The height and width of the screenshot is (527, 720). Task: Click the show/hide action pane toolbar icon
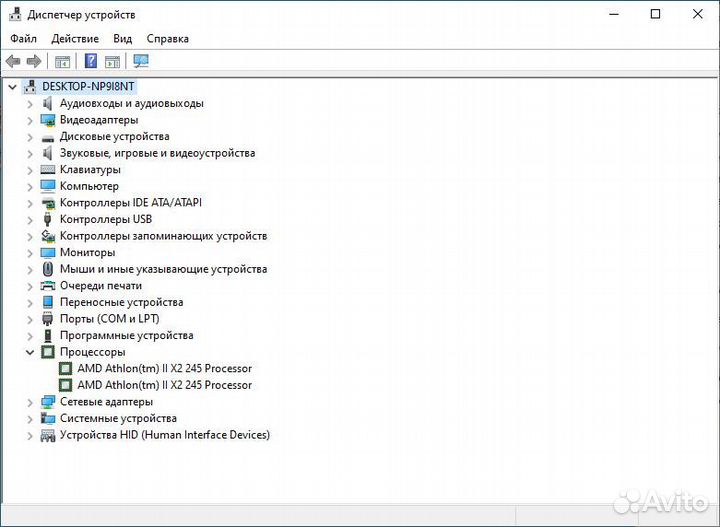tap(112, 61)
